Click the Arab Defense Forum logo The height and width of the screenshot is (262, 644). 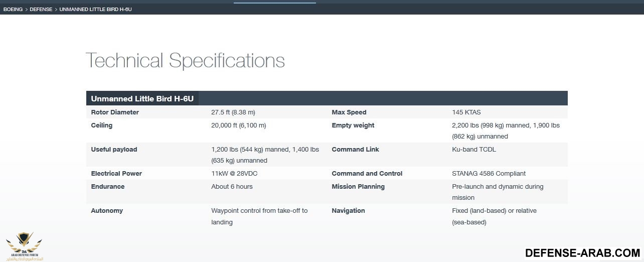(24, 246)
